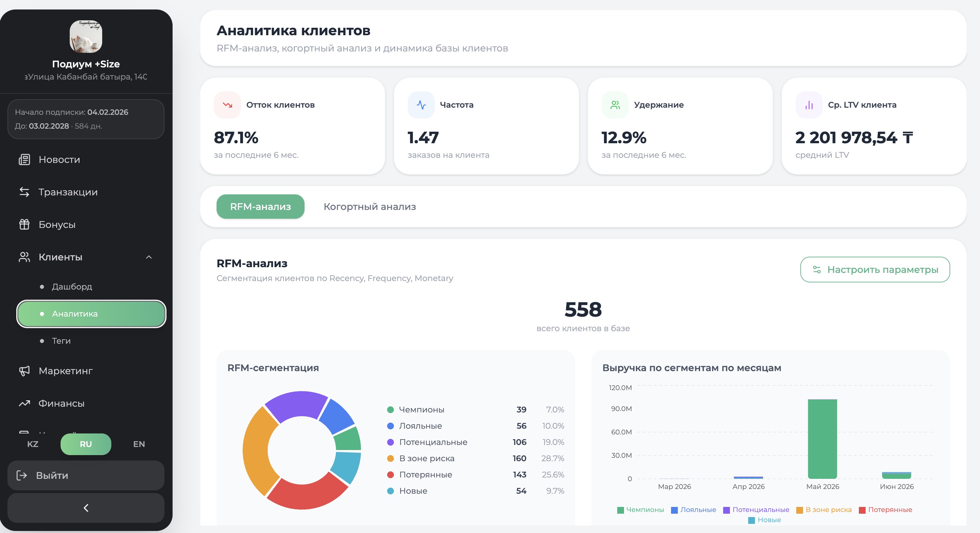Switch language to RU
The image size is (980, 533).
point(86,444)
